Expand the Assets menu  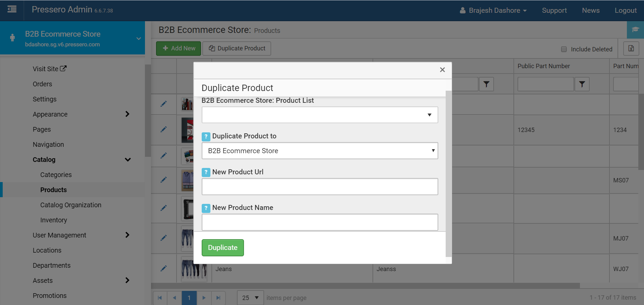click(128, 280)
